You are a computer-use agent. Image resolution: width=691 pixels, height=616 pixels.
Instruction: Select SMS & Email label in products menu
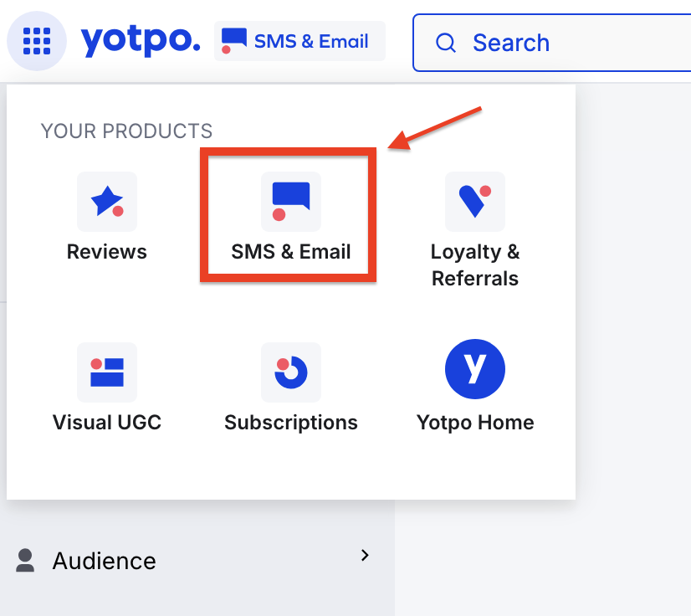point(291,252)
